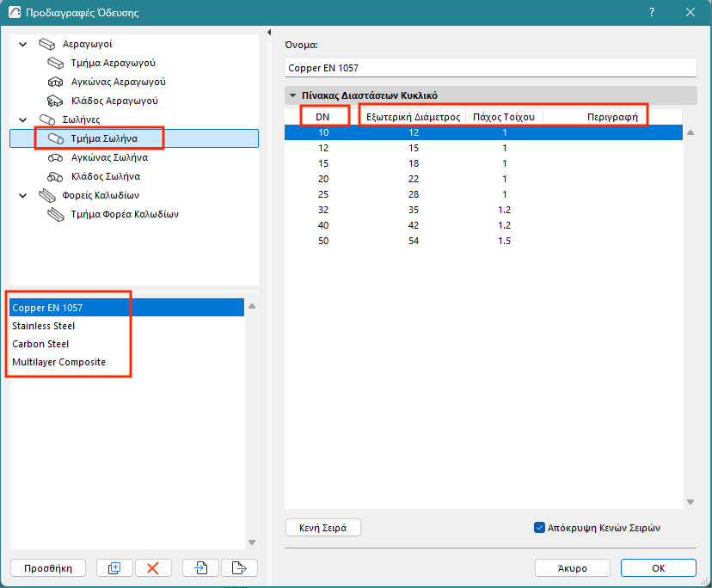Viewport: 712px width, 588px height.
Task: Click the Τμήμα Φορέα Καλωδίων segment icon
Action: (56, 214)
